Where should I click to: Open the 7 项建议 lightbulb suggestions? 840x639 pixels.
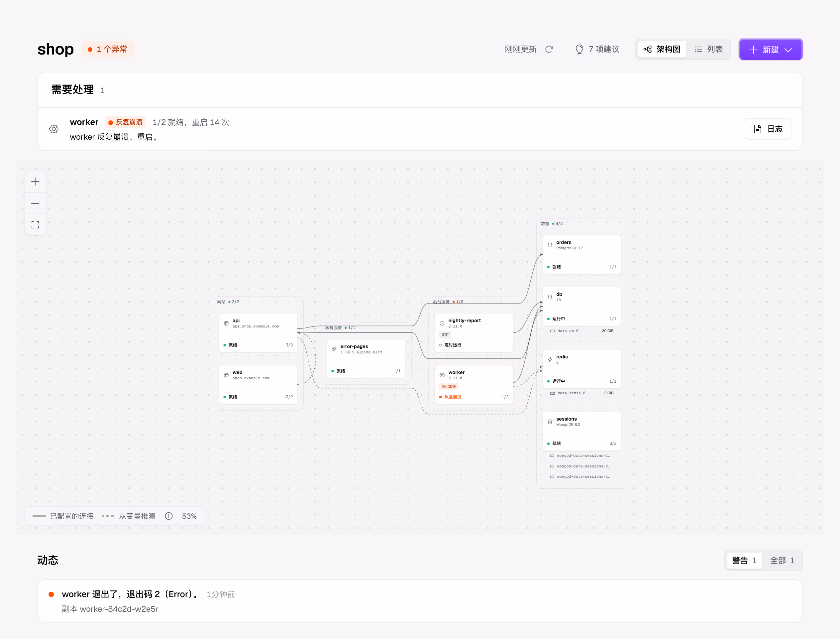coord(597,50)
